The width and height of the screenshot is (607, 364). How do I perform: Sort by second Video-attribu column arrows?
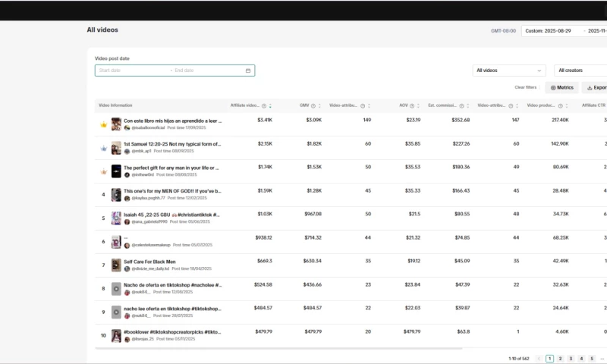[517, 106]
